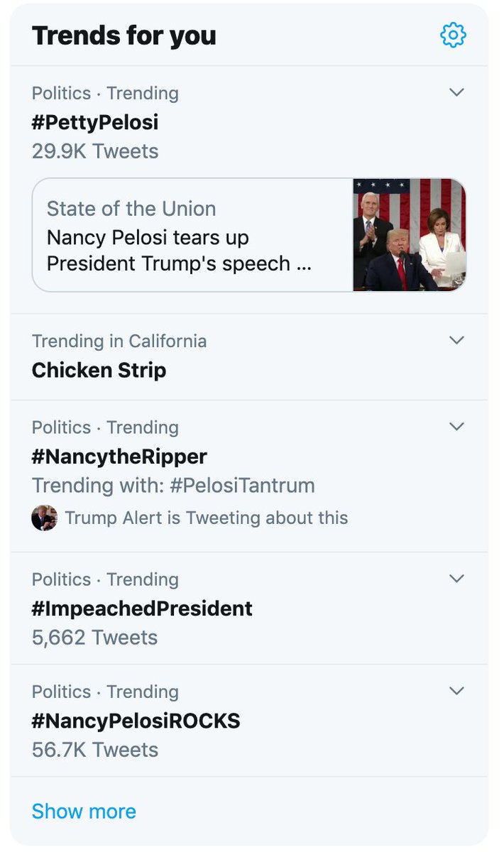
Task: Open the #PettyPelosi trending hashtag
Action: (95, 122)
